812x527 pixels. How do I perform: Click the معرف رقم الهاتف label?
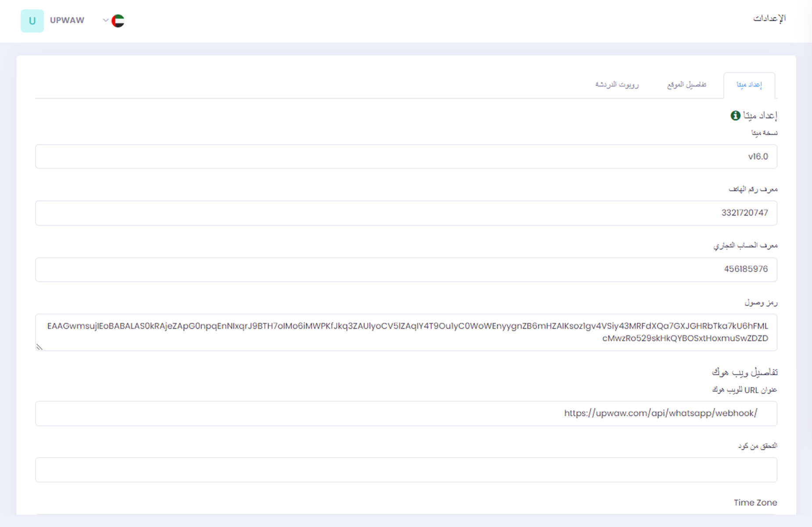point(753,189)
